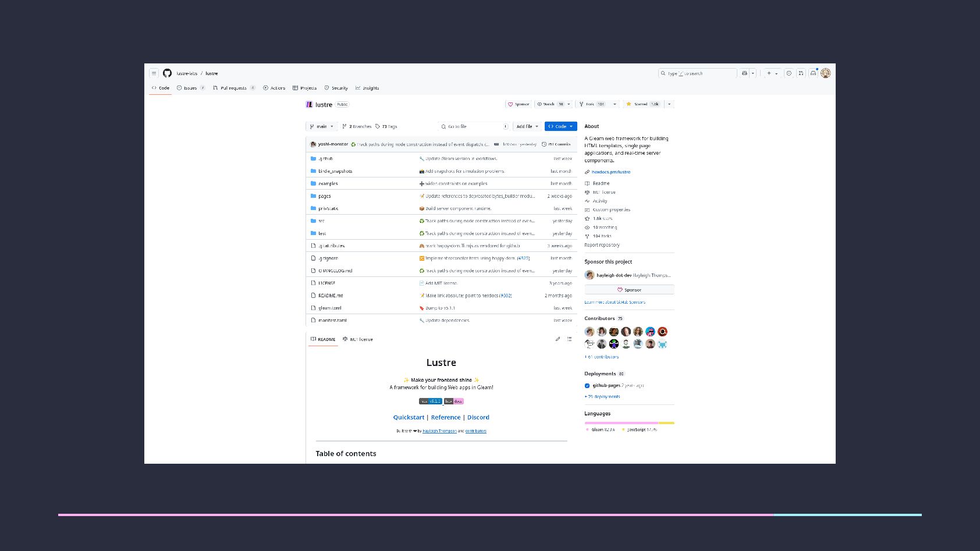This screenshot has width=980, height=551.
Task: Open the create new plus dropdown
Action: coord(772,73)
